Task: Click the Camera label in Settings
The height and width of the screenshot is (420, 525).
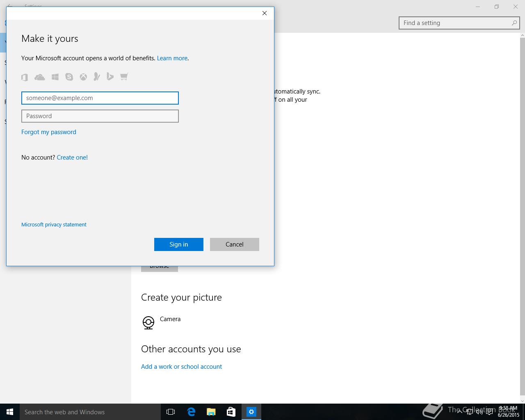Action: 170,319
